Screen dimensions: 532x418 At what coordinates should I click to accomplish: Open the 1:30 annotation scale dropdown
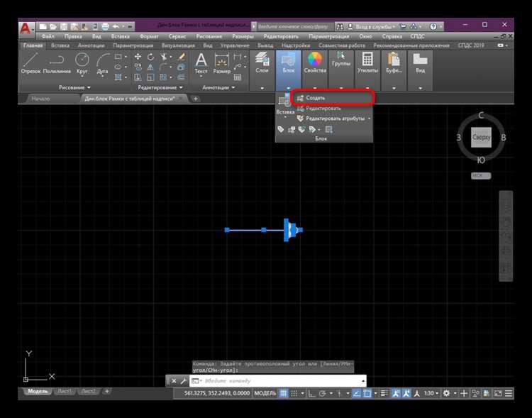click(431, 393)
